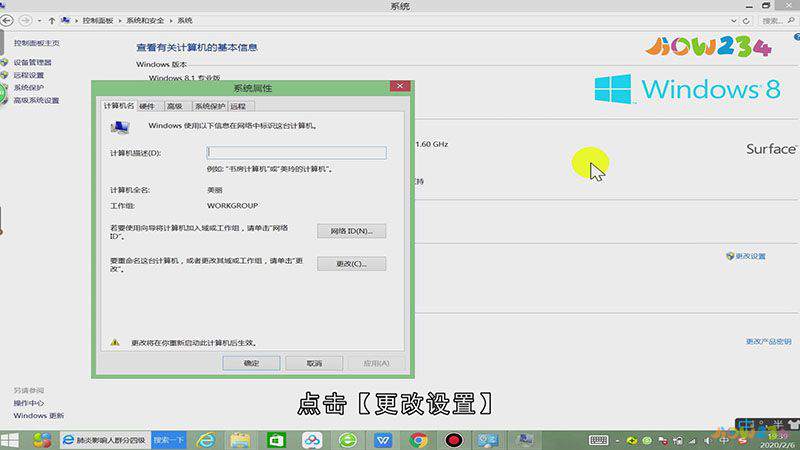This screenshot has height=450, width=800.
Task: Open 高级系统设置 sidebar link
Action: click(x=36, y=101)
